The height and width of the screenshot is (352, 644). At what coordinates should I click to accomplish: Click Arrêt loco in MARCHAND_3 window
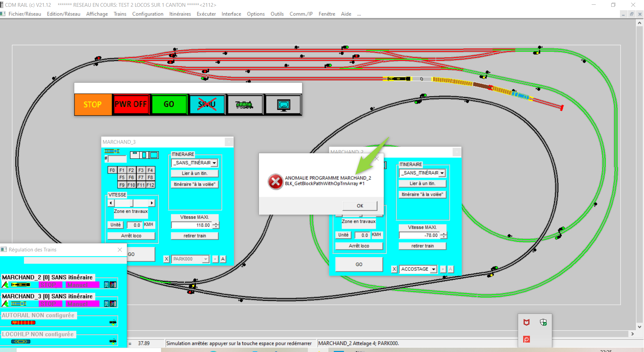pos(131,236)
